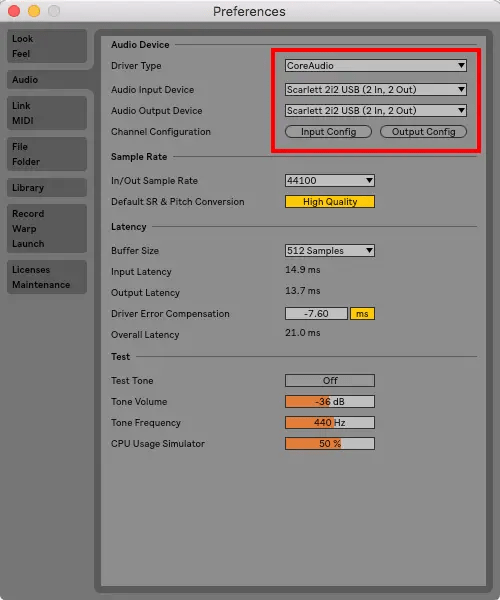The width and height of the screenshot is (500, 600).
Task: Open the Licenses Maintenance tab
Action: (x=47, y=277)
